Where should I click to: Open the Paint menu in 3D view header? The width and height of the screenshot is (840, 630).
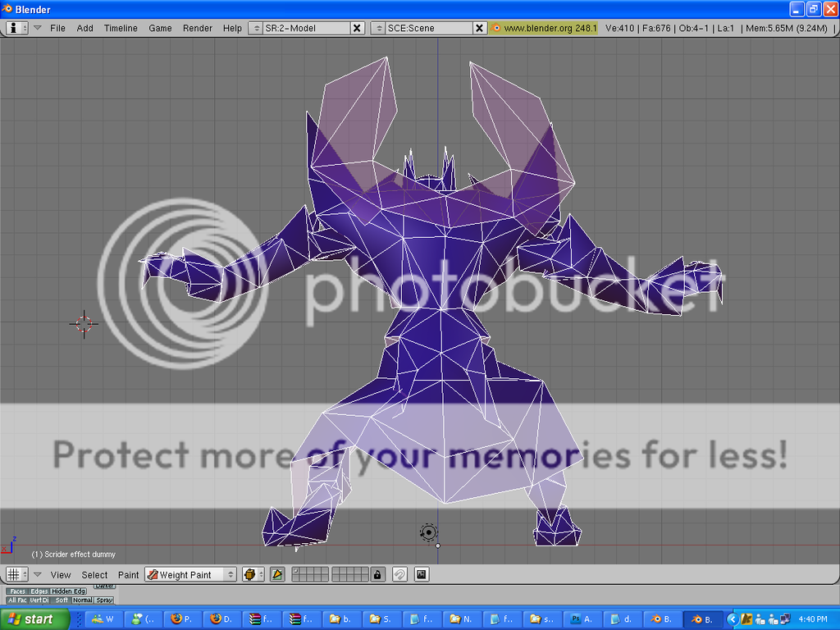click(x=128, y=575)
